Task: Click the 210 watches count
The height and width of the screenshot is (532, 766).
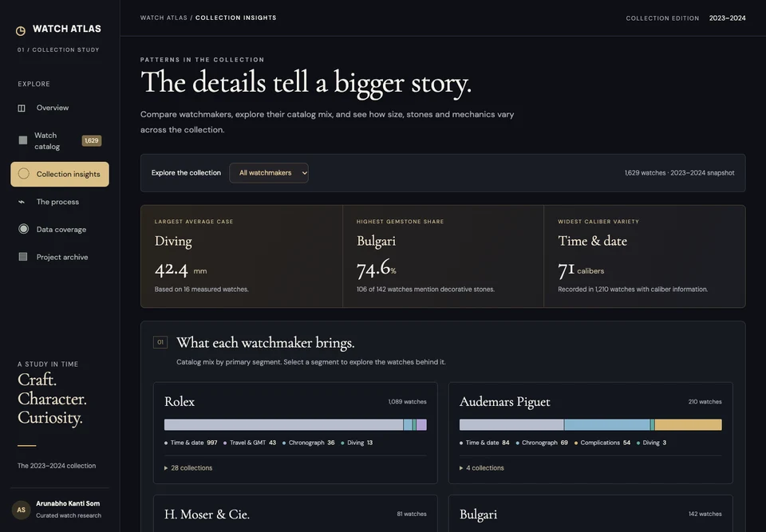Action: tap(705, 401)
